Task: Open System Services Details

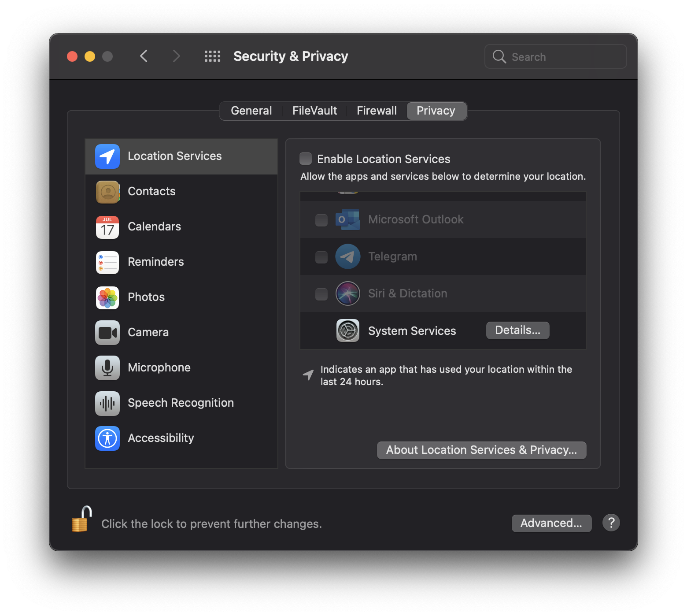Action: [517, 330]
